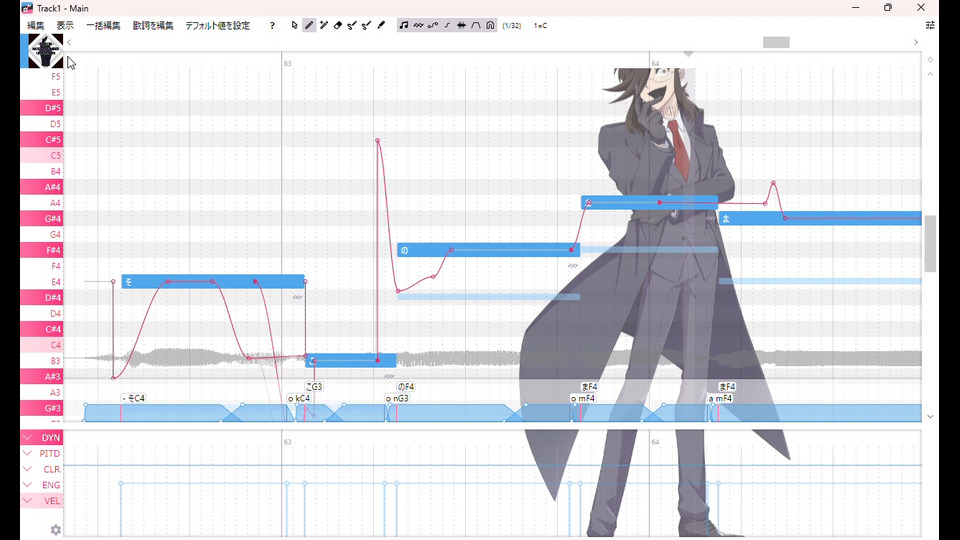Expand the ENG expression dropdown
Image resolution: width=960 pixels, height=540 pixels.
coord(27,485)
